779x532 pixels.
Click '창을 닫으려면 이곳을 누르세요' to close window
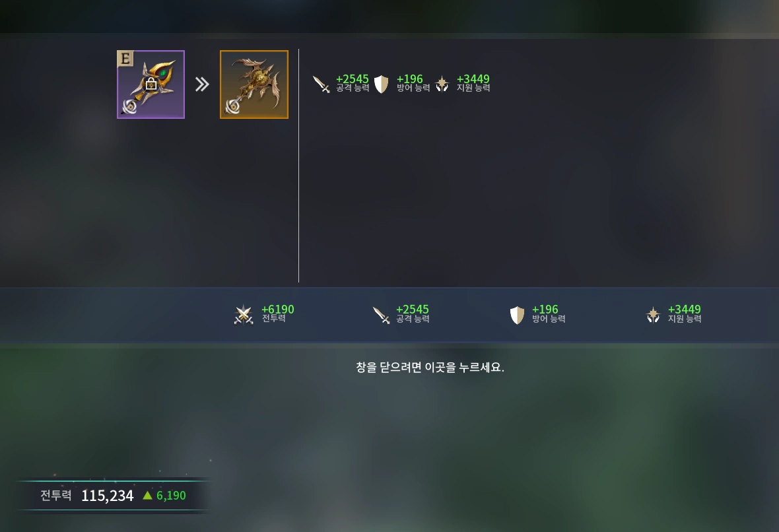430,367
